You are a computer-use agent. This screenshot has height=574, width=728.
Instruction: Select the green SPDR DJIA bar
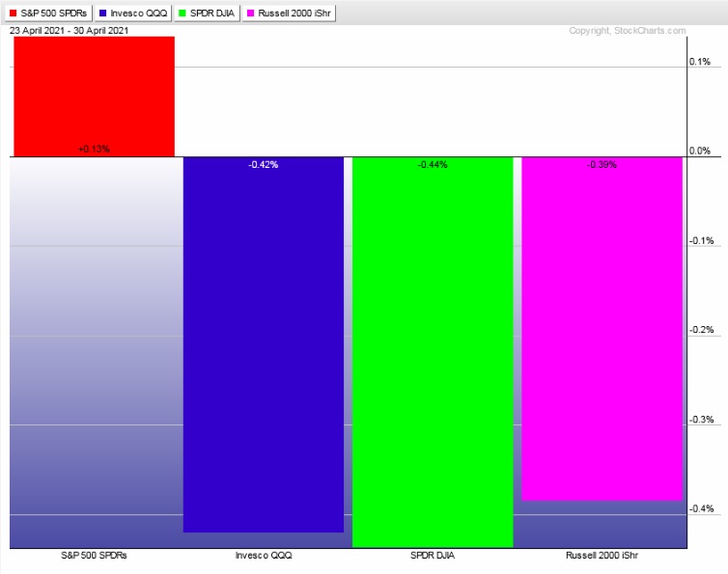click(433, 352)
